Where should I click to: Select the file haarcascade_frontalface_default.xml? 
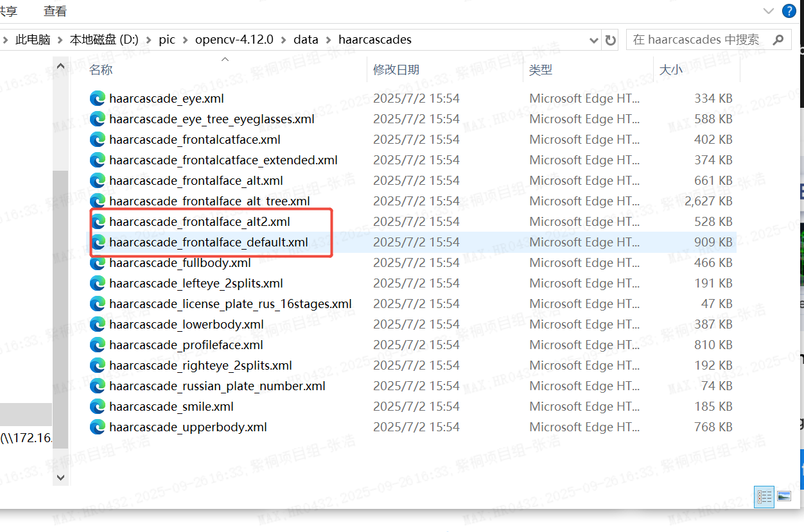(x=209, y=242)
